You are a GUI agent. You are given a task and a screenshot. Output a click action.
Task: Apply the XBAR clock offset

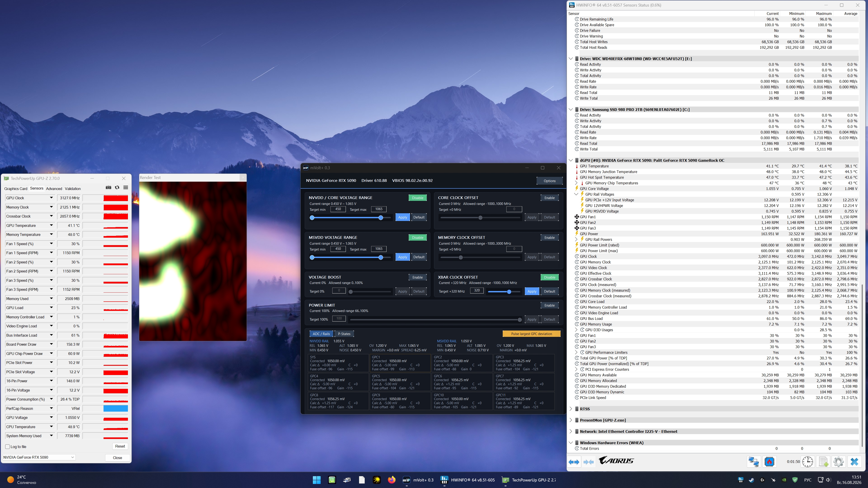tap(532, 291)
